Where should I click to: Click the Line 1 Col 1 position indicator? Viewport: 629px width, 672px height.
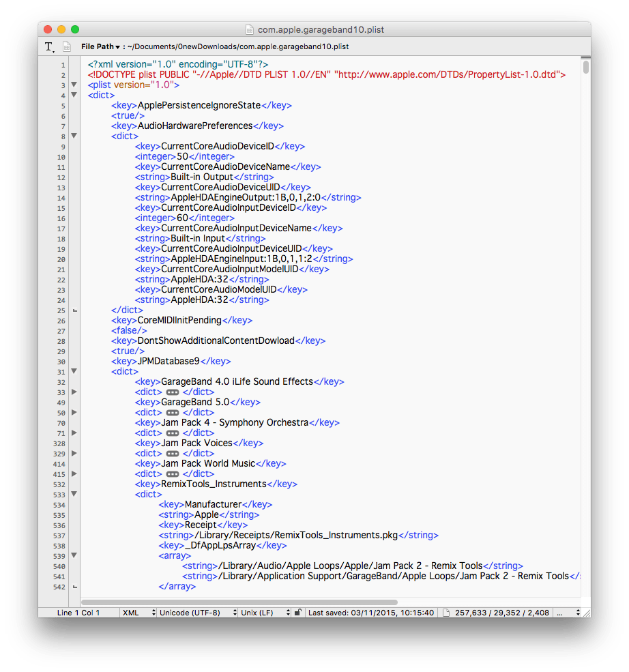point(78,613)
